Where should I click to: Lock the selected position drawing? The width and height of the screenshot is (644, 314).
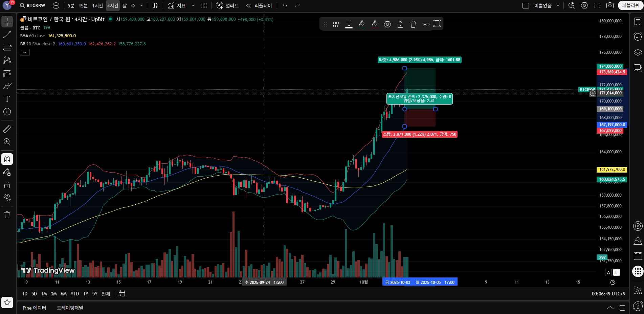click(x=400, y=24)
